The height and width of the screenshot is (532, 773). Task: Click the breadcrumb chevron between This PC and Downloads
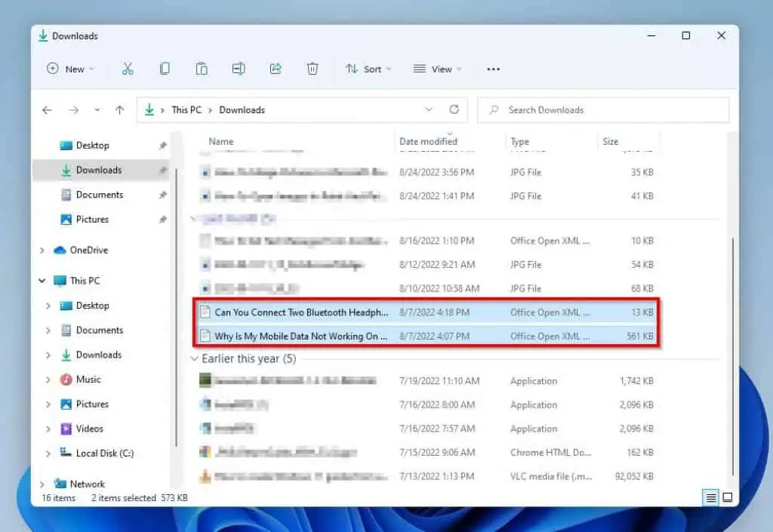pyautogui.click(x=210, y=110)
